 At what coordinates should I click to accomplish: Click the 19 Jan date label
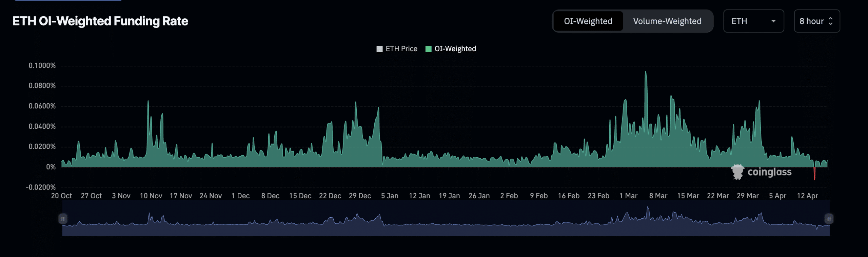pyautogui.click(x=449, y=196)
